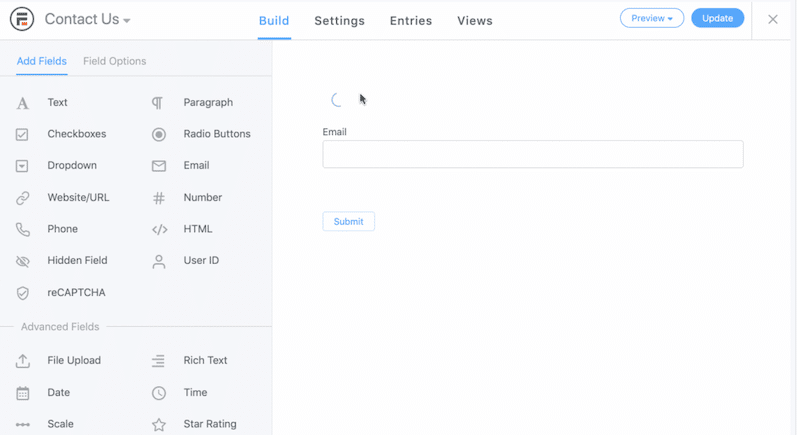The width and height of the screenshot is (800, 435).
Task: Add the reCAPTCHA shield icon field
Action: click(x=23, y=293)
